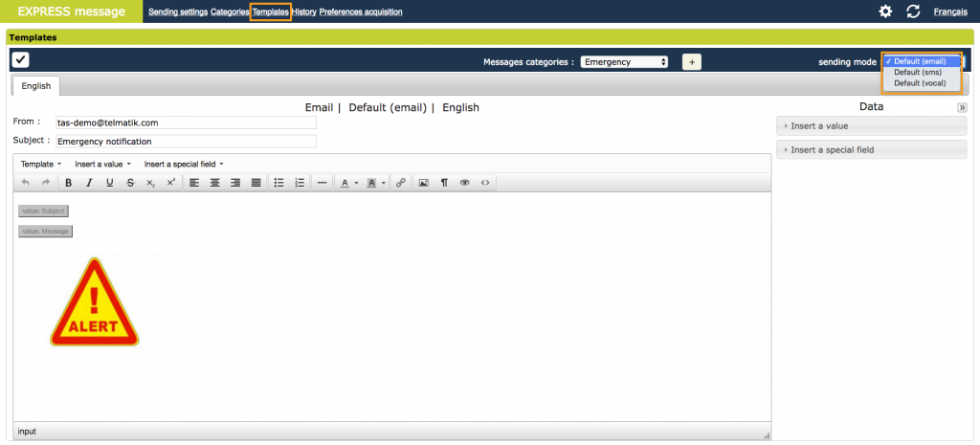Switch language to Français
This screenshot has height=445, width=980.
click(950, 11)
